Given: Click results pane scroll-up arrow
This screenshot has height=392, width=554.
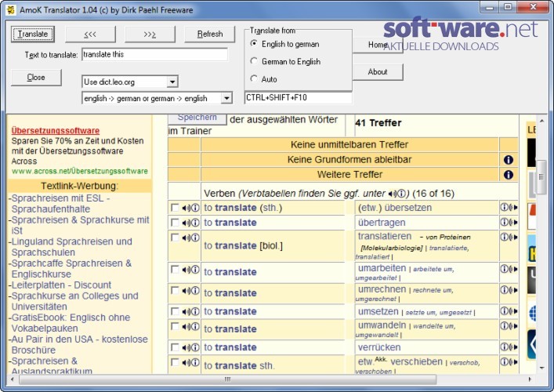Looking at the screenshot, I should 542,122.
